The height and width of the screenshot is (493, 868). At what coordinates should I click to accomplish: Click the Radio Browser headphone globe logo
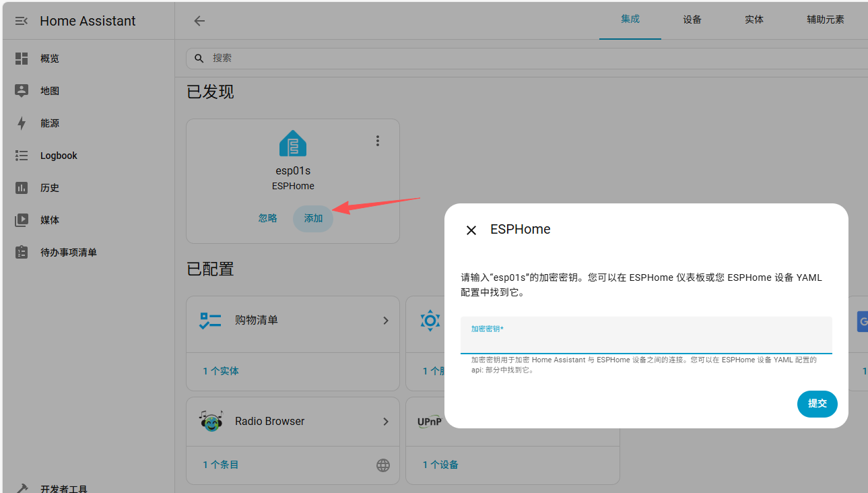211,422
